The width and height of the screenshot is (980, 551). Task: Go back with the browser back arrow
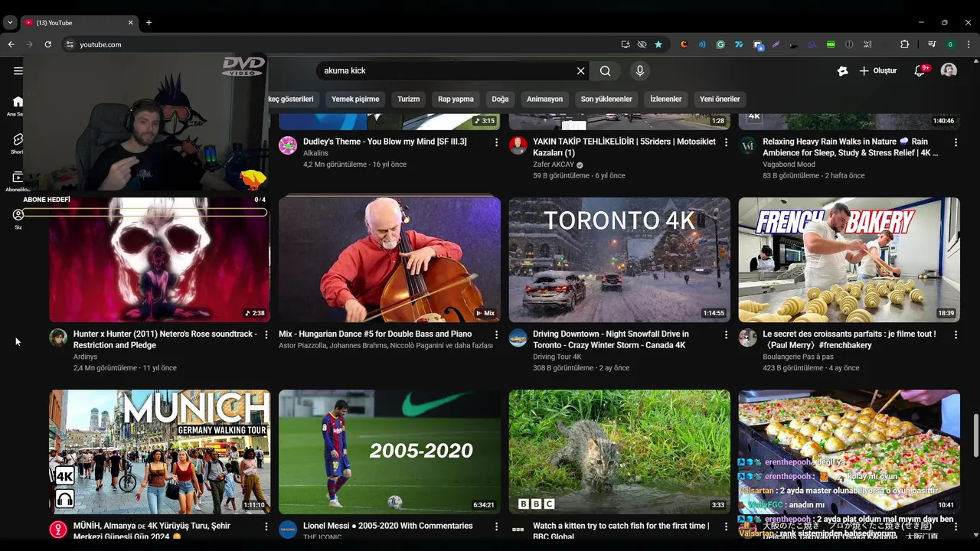[11, 44]
